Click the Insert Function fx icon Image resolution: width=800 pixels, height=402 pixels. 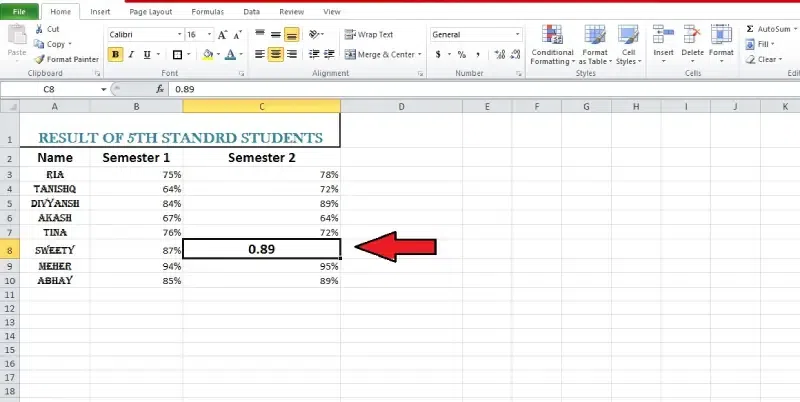[160, 89]
